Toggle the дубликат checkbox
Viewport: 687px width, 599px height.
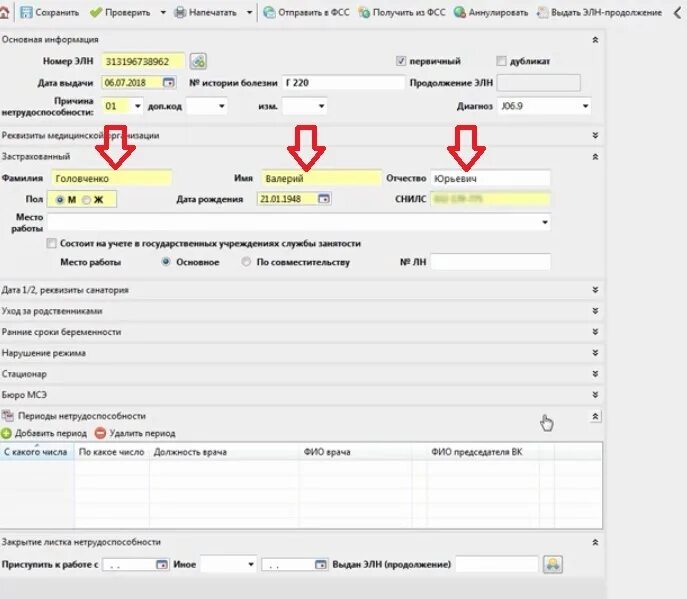coord(501,61)
